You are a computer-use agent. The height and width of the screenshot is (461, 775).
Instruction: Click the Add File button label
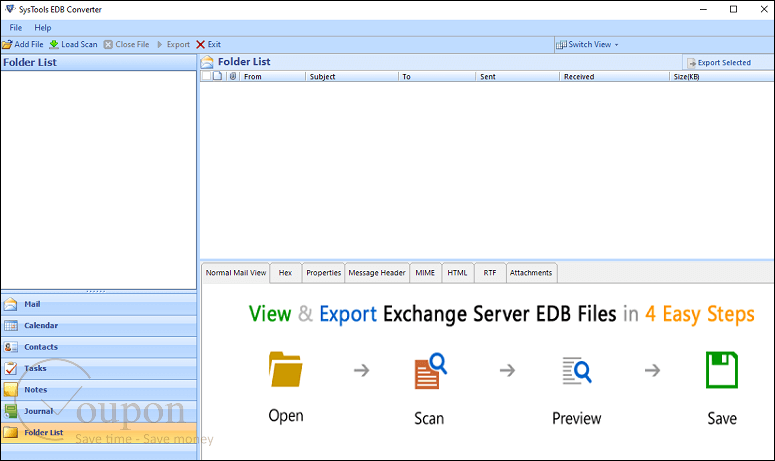click(x=29, y=44)
